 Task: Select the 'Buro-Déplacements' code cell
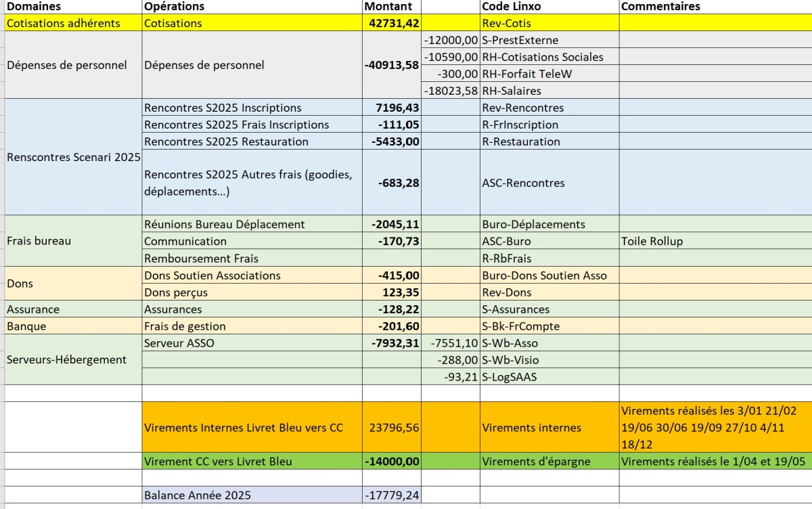click(549, 224)
